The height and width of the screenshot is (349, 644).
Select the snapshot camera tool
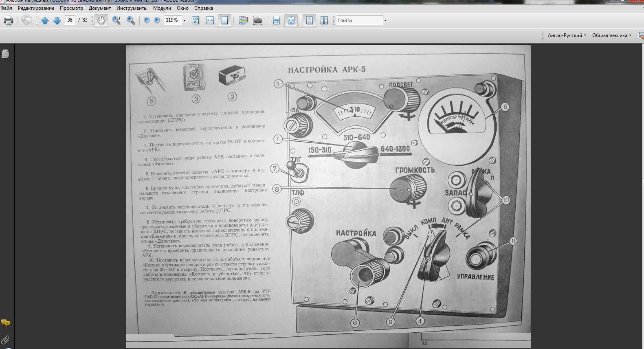click(x=258, y=20)
